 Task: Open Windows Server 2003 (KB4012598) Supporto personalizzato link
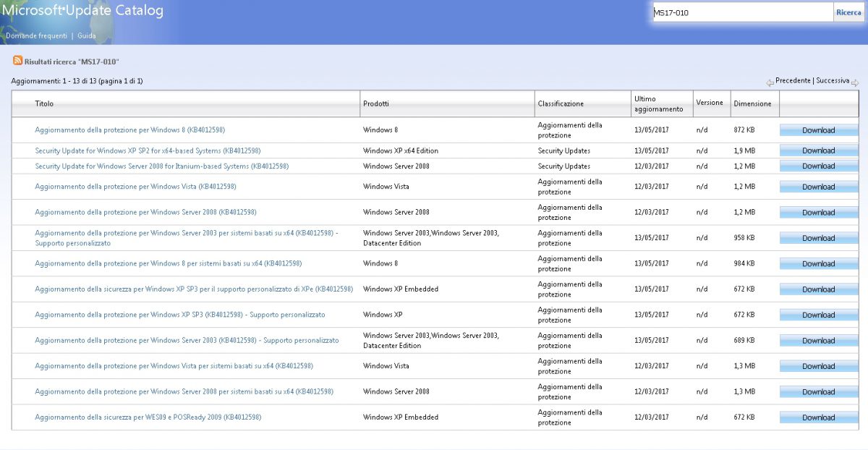click(187, 340)
